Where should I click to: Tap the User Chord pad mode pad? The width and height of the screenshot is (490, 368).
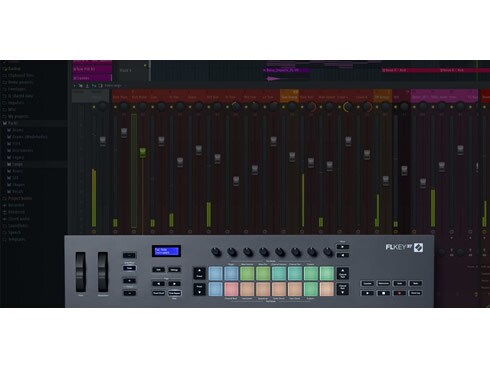(295, 289)
